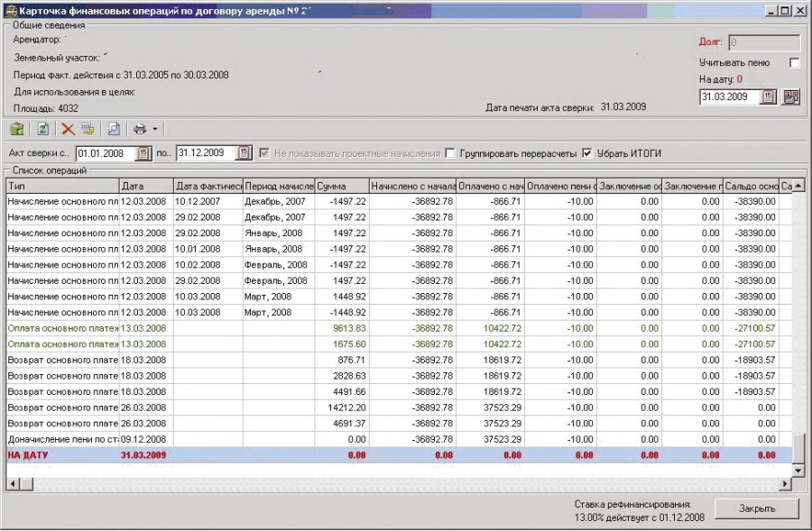Click the calculate debt icon next to 31.03.2009

click(790, 96)
